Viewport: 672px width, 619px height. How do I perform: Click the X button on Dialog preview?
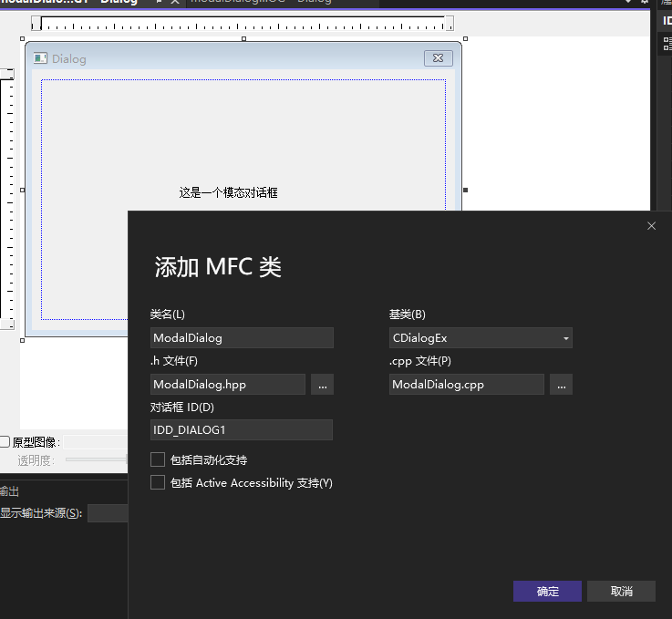pos(438,58)
